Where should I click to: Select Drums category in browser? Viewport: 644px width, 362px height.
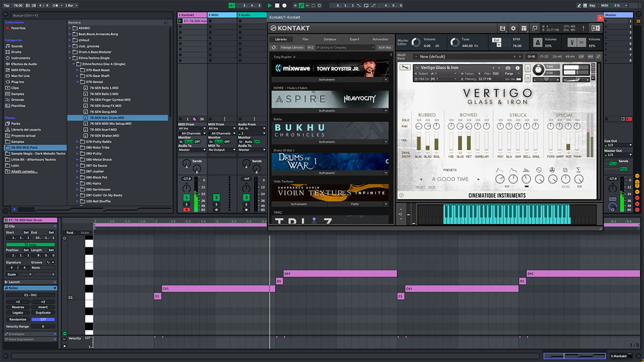tap(17, 52)
